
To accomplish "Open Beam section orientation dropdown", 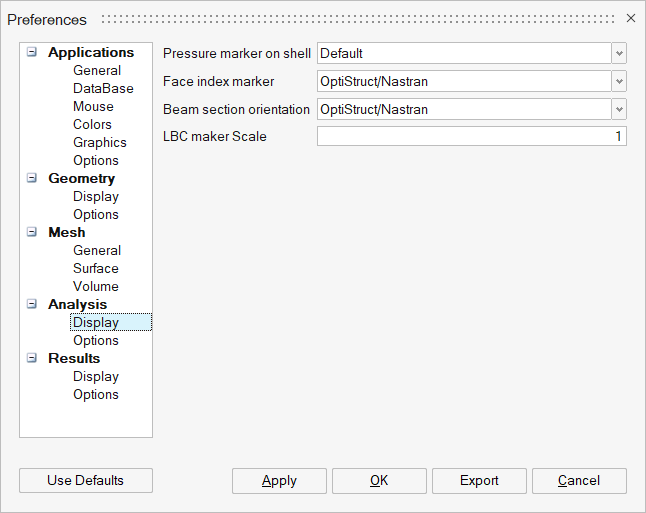I will click(x=619, y=109).
